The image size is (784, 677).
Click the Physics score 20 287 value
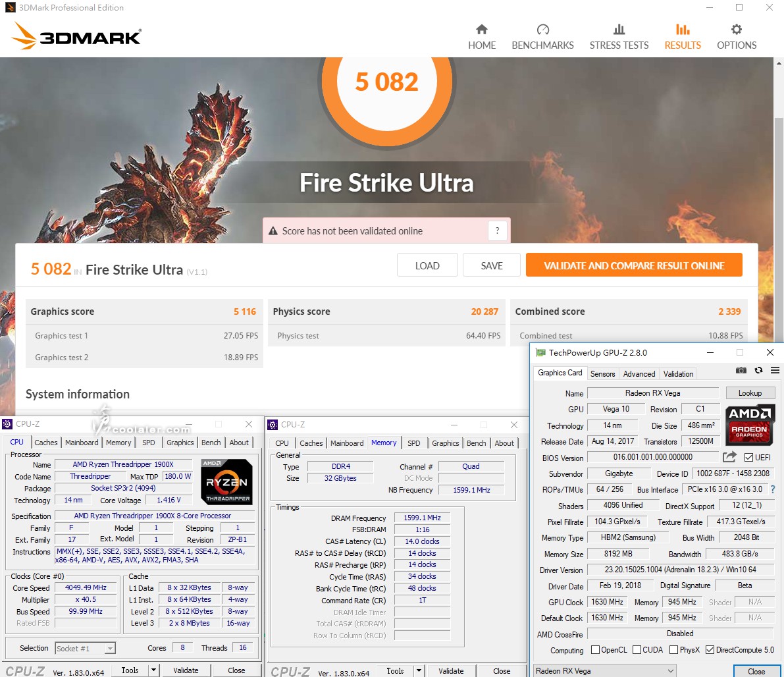484,311
